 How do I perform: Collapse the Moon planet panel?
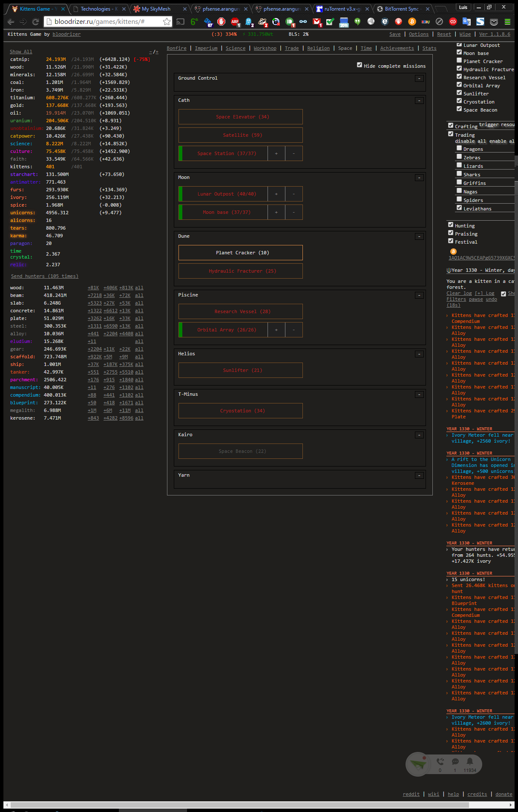(419, 178)
